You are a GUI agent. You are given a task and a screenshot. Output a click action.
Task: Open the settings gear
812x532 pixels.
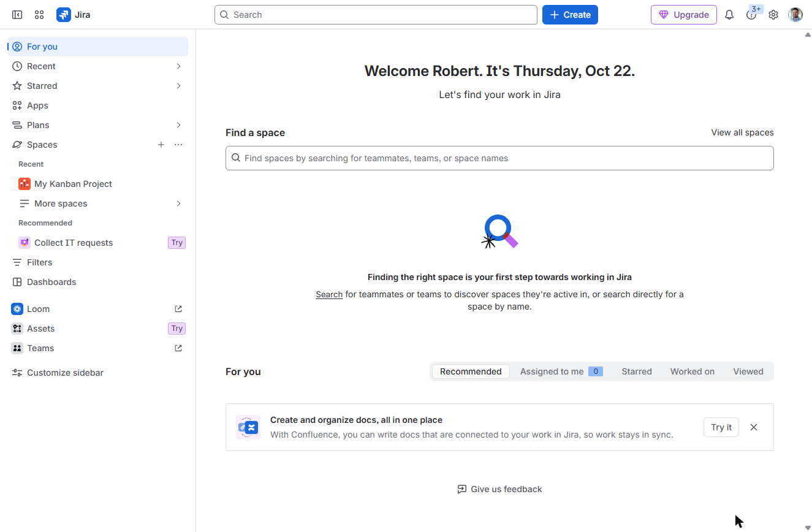(x=773, y=15)
